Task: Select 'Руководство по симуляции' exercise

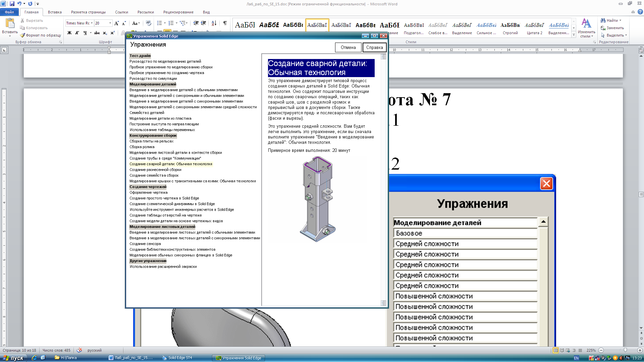Action: pos(153,78)
